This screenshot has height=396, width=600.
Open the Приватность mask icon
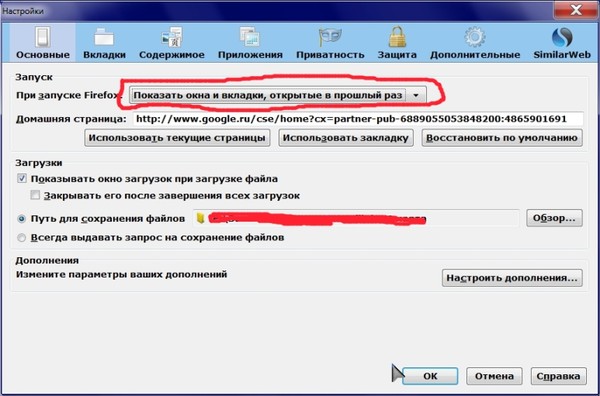(330, 37)
